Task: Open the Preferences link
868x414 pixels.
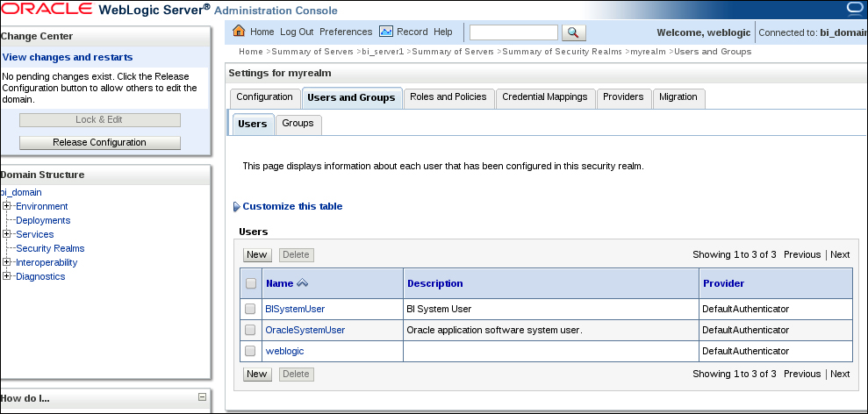Action: [x=346, y=32]
